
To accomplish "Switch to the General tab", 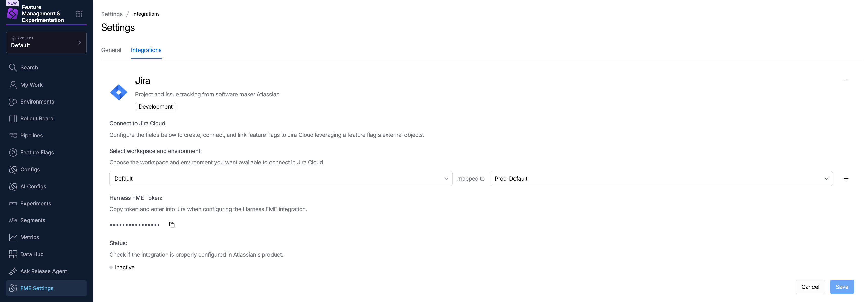I will click(111, 50).
